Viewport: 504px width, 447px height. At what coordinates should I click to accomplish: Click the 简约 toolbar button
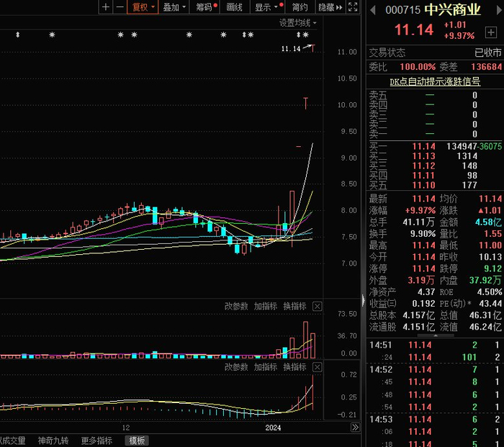[x=300, y=6]
